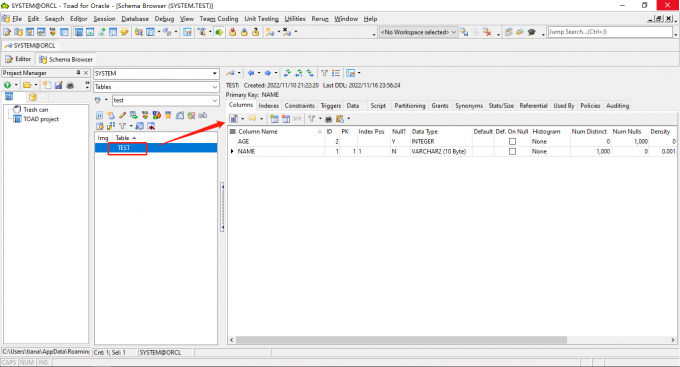The image size is (680, 367).
Task: Select the TEST table row
Action: (x=156, y=148)
